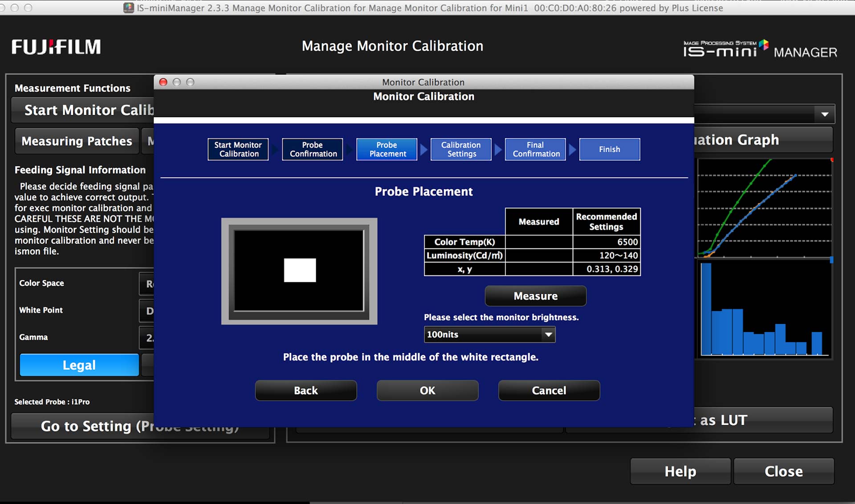Click the Close button at bottom right

[x=783, y=471]
